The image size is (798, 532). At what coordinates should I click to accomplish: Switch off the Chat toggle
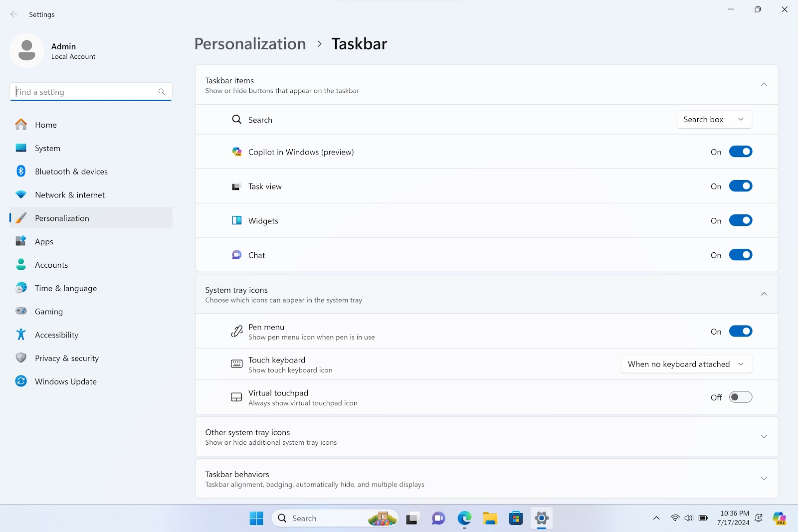(741, 255)
